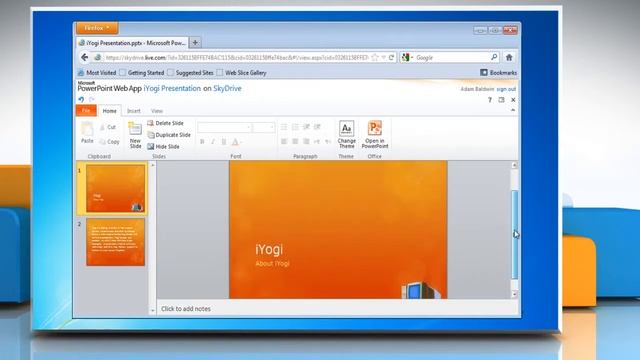Click the iYogi title on slide
640x360 pixels.
tap(269, 249)
